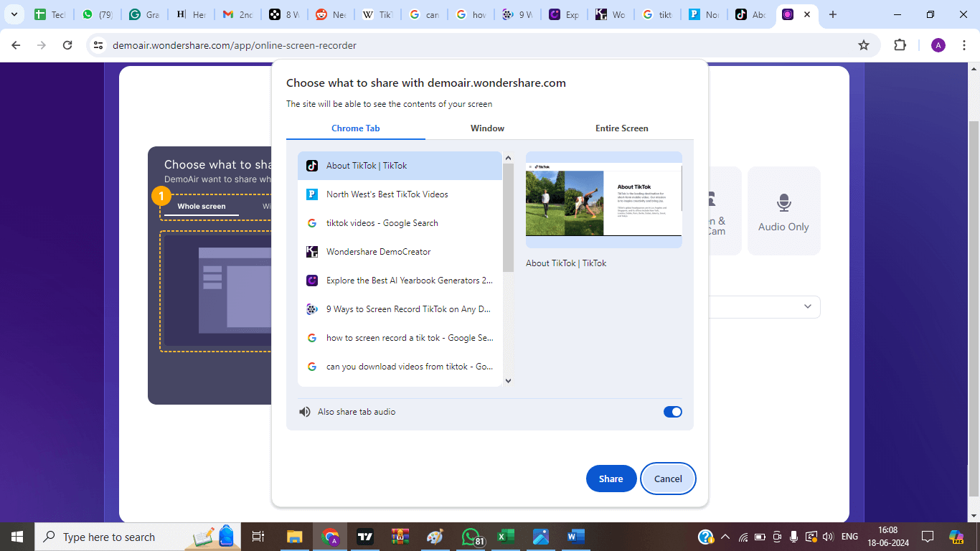
Task: Select can you download videos from tiktok entry
Action: pyautogui.click(x=400, y=367)
